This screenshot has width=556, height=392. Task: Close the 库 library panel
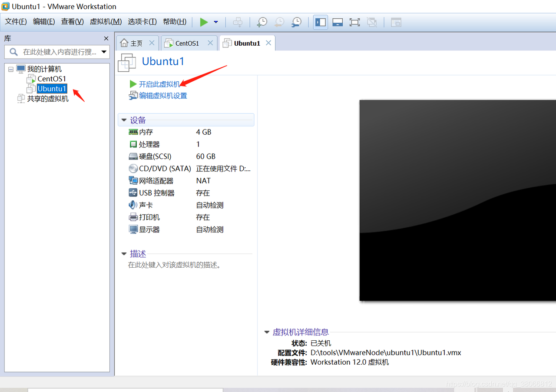[x=106, y=39]
